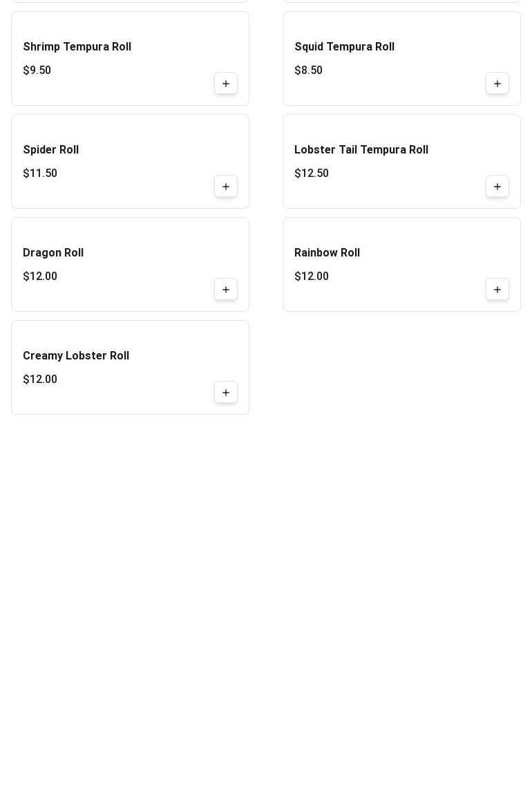Add Dragon Roll with plus icon

(x=226, y=289)
